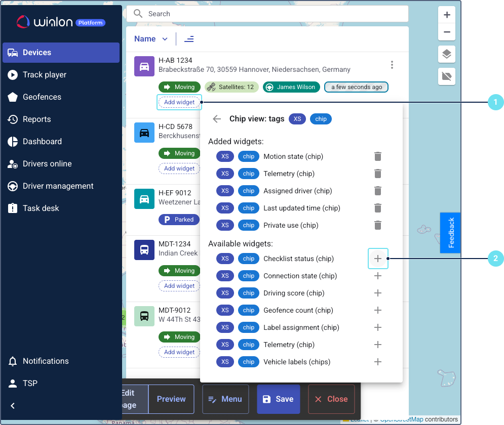Go back using the chip view arrow
The height and width of the screenshot is (425, 504).
(217, 119)
